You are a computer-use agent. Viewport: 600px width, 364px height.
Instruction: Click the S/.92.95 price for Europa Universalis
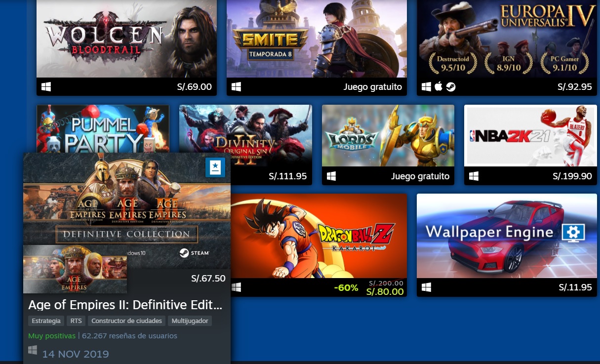[x=575, y=87]
